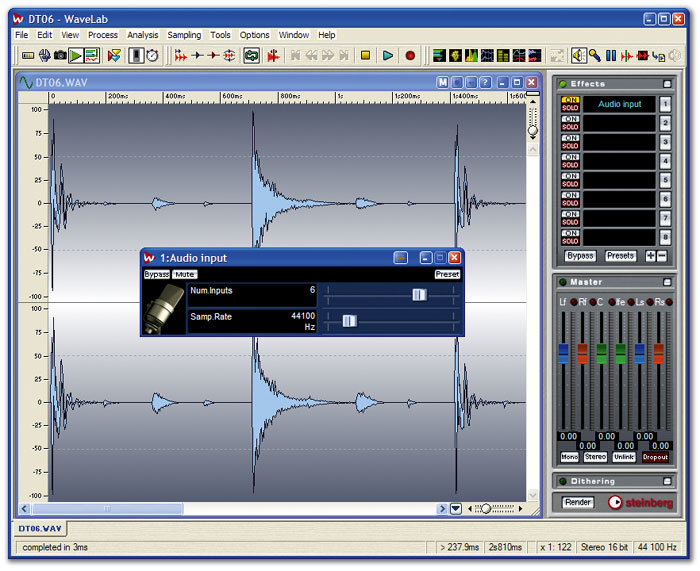Toggle the Effects panel green power light
This screenshot has height=571, width=700.
(563, 84)
